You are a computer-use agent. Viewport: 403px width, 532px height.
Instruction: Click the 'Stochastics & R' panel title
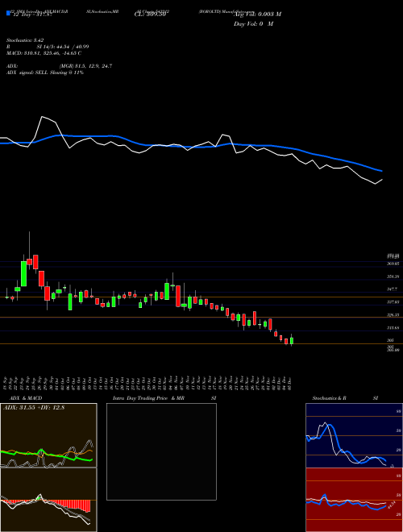point(329,398)
